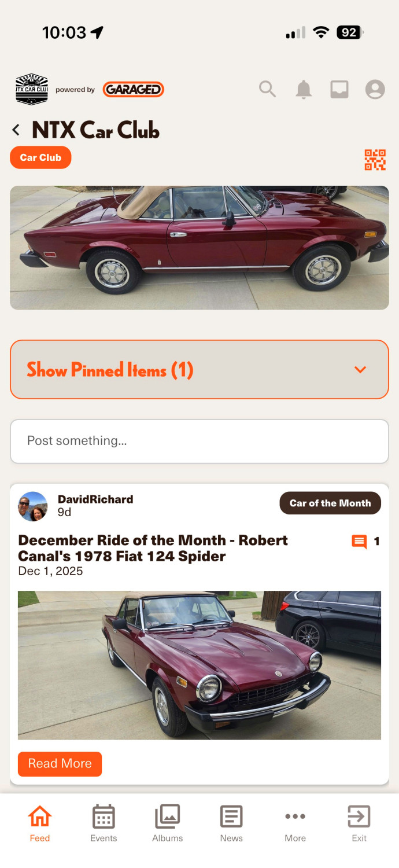Open the inbox messages icon
Viewport: 399px width, 868px height.
point(339,90)
